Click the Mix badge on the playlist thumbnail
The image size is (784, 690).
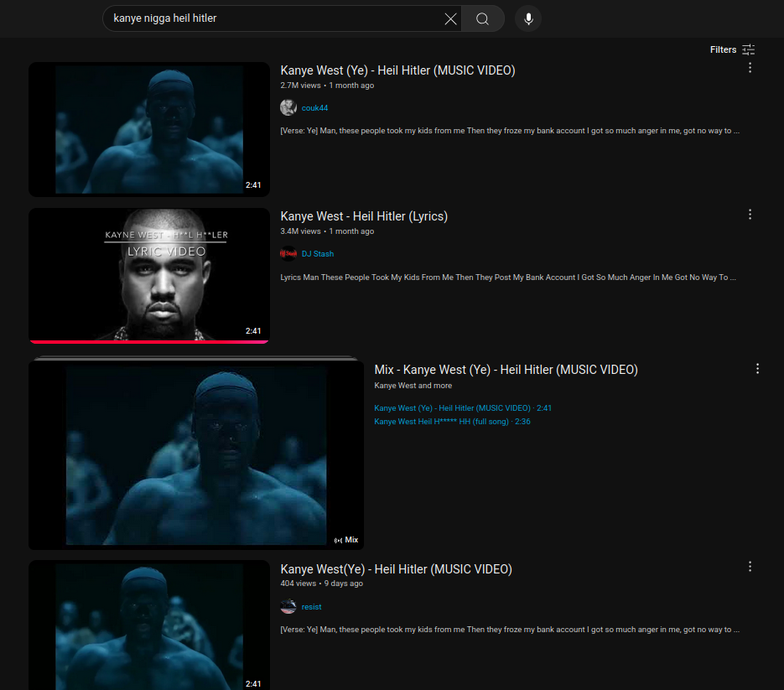point(346,540)
